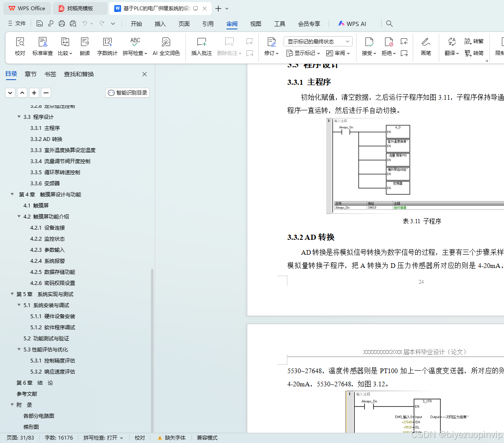Click 兼容模式 in status bar

207,438
